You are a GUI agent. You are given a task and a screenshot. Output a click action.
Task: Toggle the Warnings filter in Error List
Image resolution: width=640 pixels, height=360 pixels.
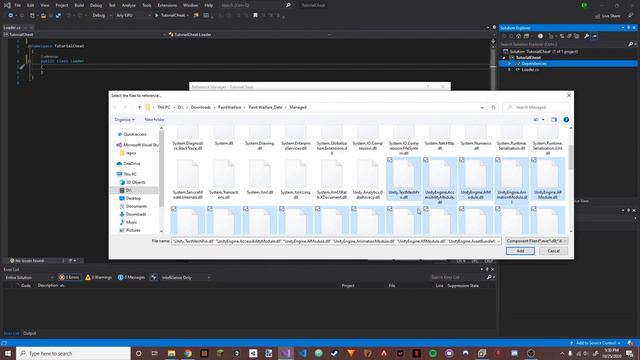point(98,278)
